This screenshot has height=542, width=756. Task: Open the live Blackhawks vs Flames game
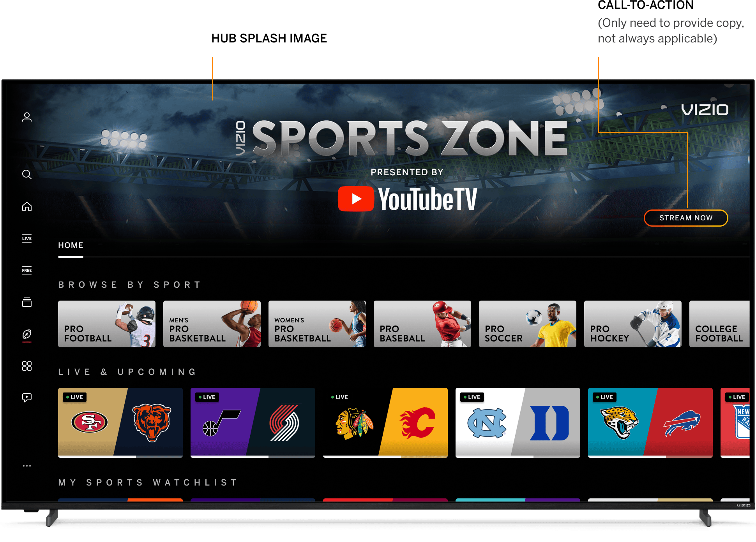click(385, 422)
